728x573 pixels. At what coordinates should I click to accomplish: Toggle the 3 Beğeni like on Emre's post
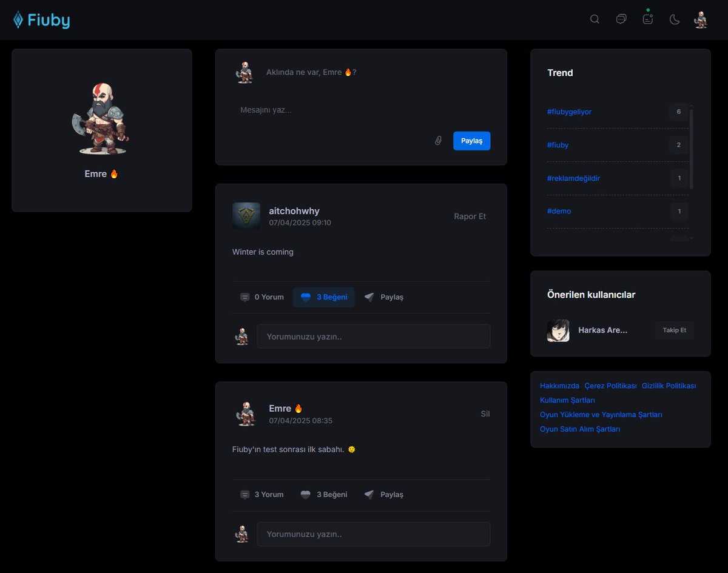coord(324,495)
